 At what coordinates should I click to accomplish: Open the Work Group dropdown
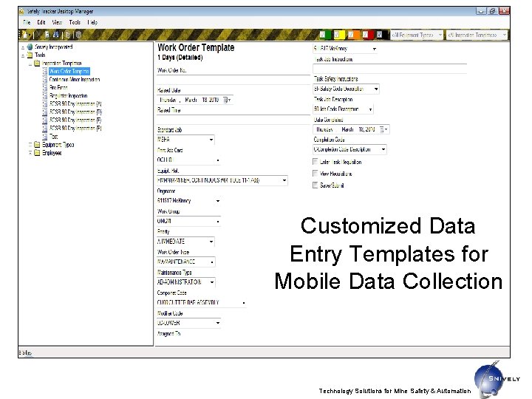click(218, 221)
